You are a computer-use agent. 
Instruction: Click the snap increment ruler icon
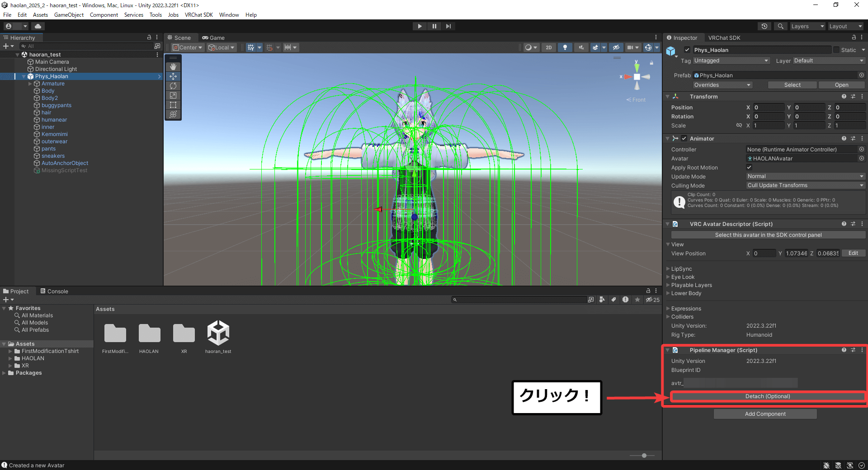click(x=288, y=47)
